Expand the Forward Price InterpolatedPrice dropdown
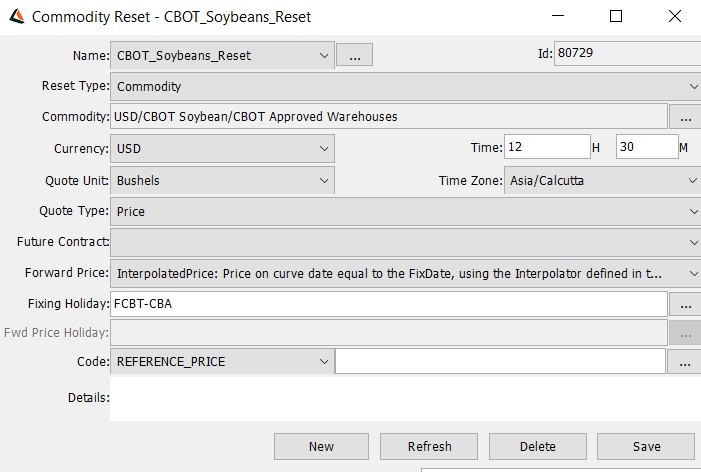Screen dimensions: 701x472 click(x=405, y=274)
